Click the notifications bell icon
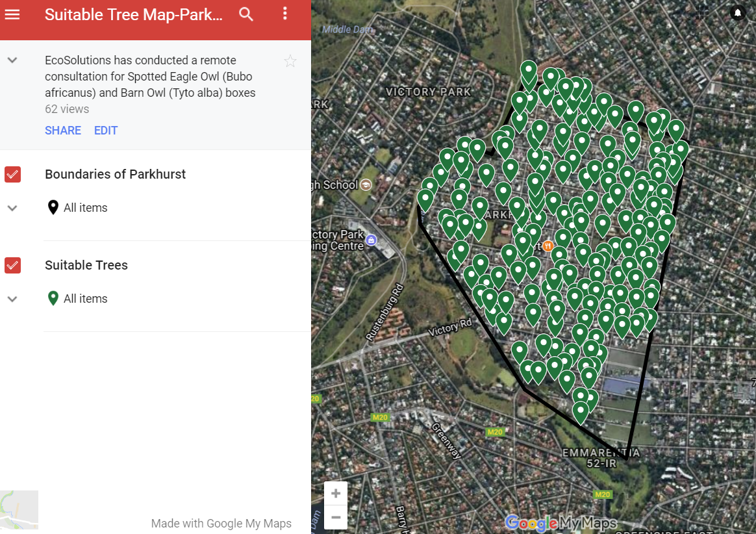Screen dimensions: 756x534 [x=737, y=13]
